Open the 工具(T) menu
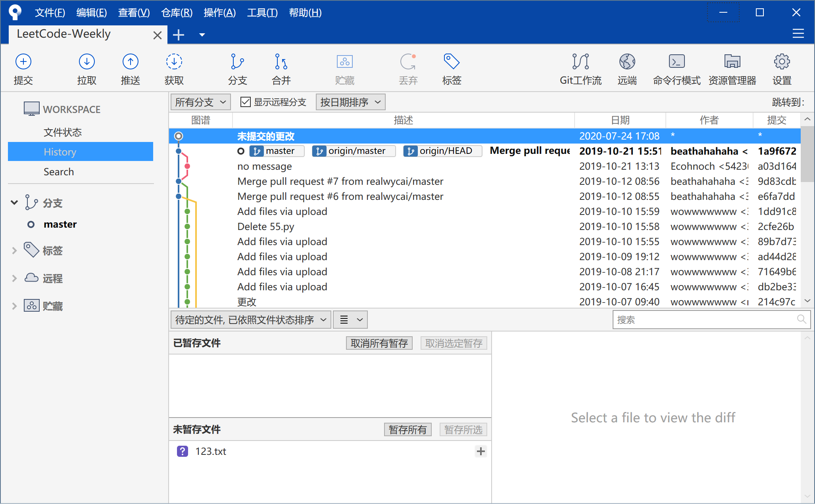 point(263,13)
